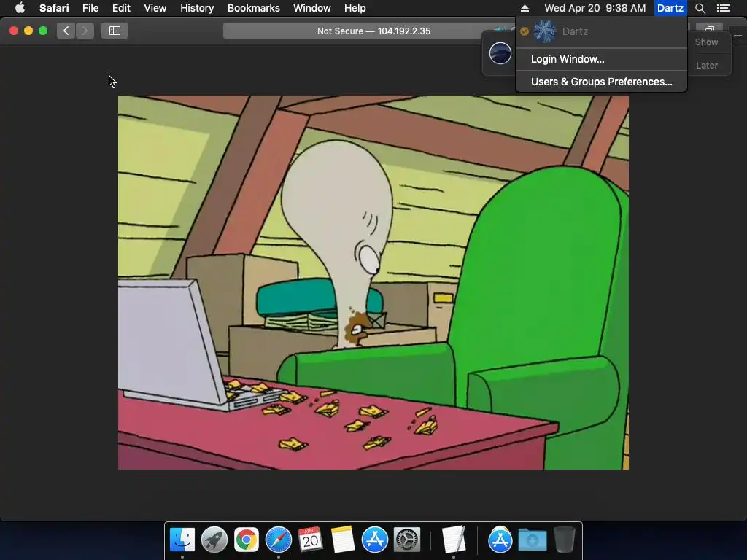Viewport: 747px width, 560px height.
Task: Launch Google Chrome from the Dock
Action: click(x=247, y=540)
